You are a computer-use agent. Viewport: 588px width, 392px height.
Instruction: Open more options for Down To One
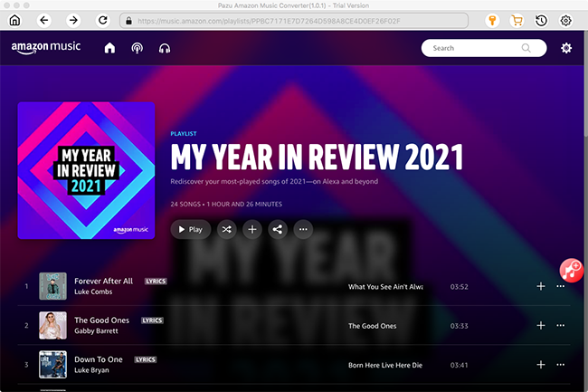point(561,364)
